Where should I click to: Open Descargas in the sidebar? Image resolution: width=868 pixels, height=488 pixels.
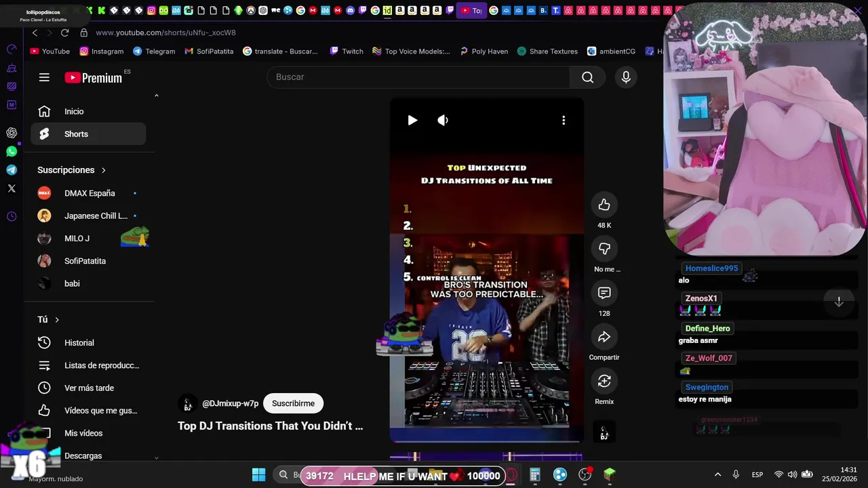[88, 455]
